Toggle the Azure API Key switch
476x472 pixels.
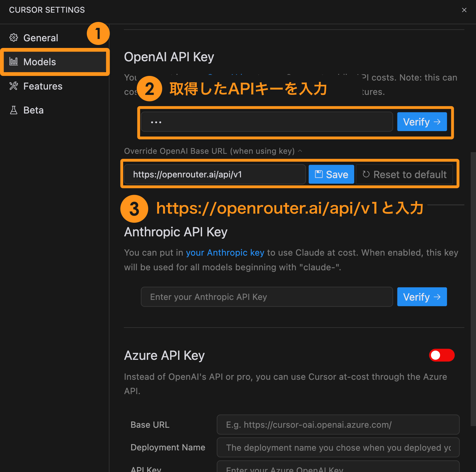tap(441, 355)
